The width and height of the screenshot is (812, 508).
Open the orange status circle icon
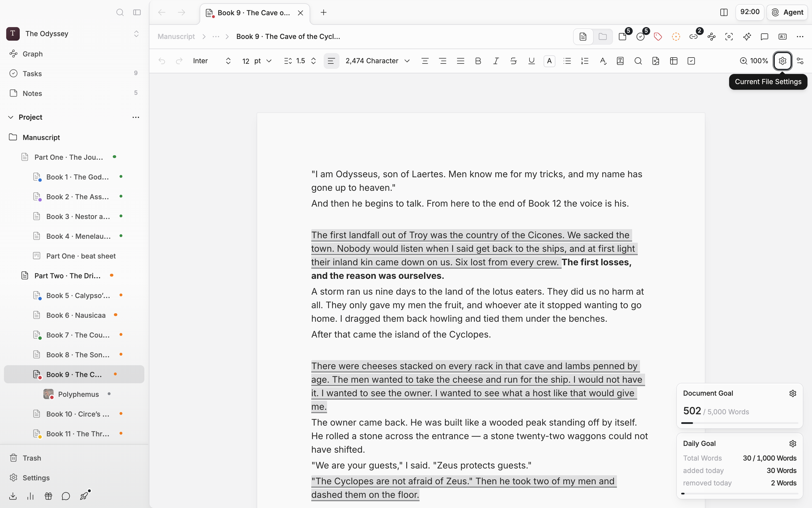(x=676, y=37)
